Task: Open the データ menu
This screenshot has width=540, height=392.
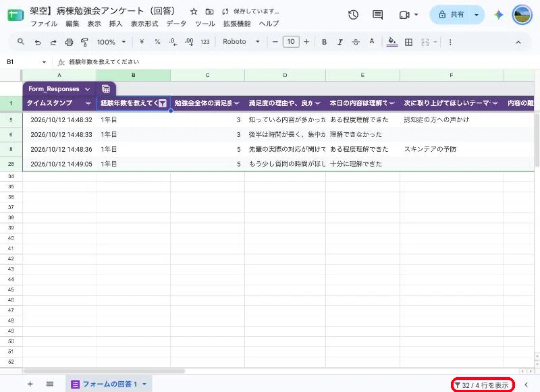Action: click(176, 24)
